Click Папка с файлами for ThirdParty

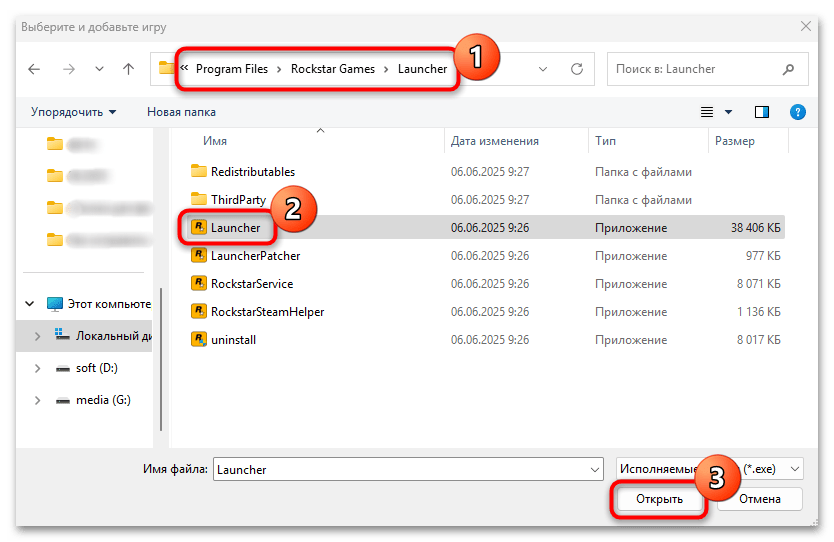(x=643, y=200)
